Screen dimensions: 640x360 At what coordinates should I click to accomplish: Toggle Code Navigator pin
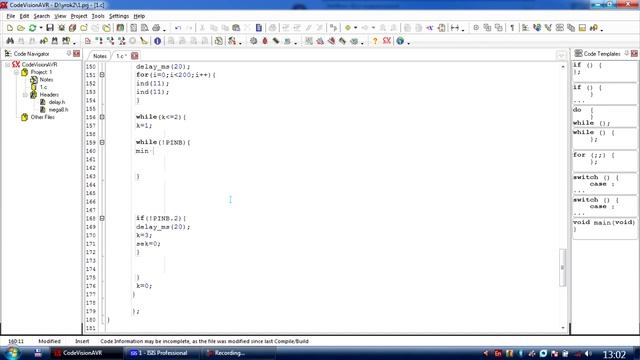pos(69,53)
